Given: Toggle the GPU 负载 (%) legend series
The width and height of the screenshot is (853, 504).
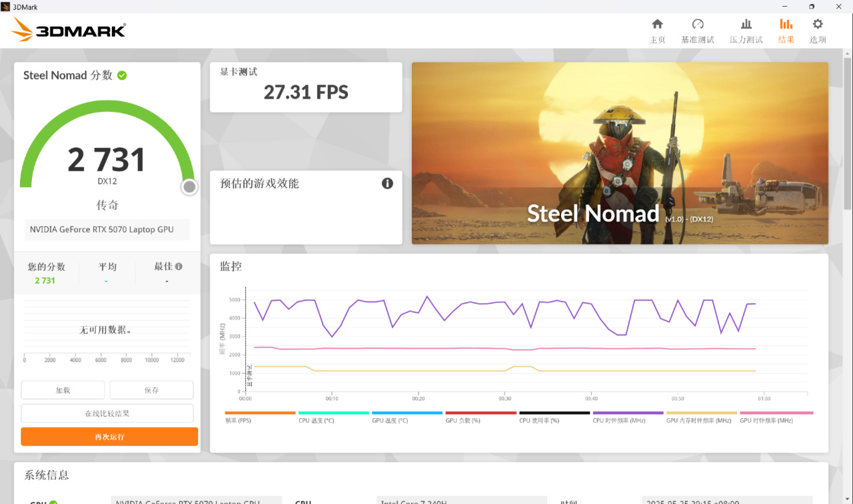Looking at the screenshot, I should (480, 417).
